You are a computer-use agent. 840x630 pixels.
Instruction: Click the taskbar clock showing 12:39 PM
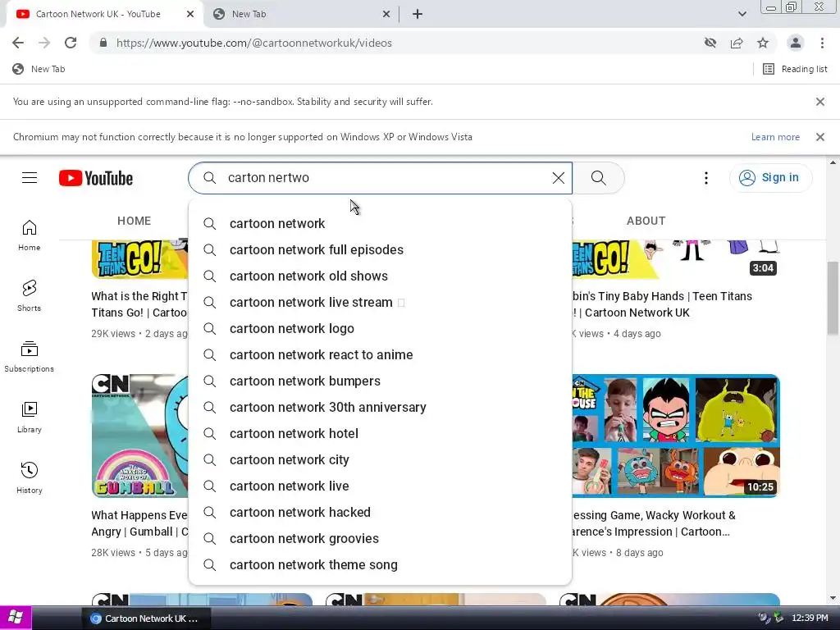click(810, 619)
